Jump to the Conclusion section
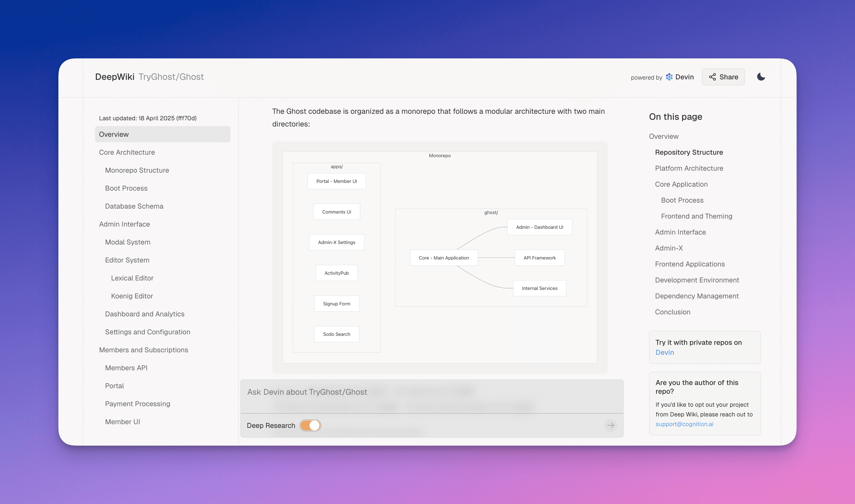 coord(673,312)
